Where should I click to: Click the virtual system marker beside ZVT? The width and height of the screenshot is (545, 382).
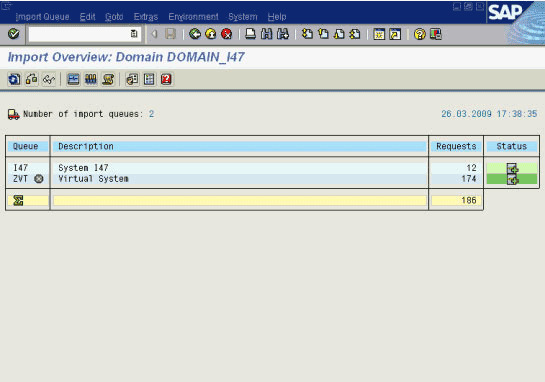(x=39, y=179)
